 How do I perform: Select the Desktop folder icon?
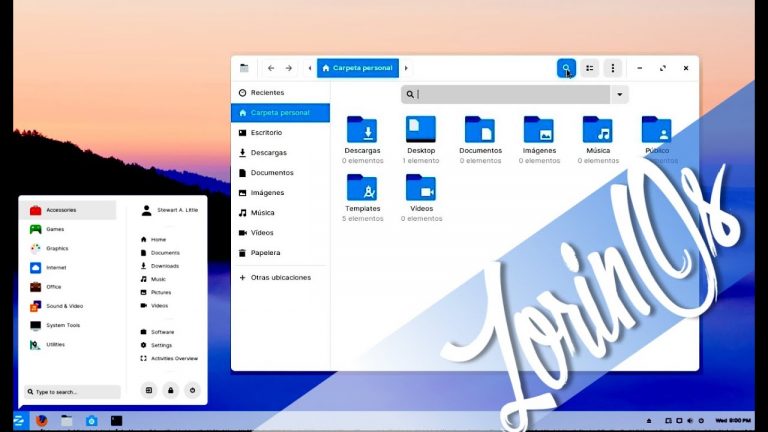coord(421,129)
